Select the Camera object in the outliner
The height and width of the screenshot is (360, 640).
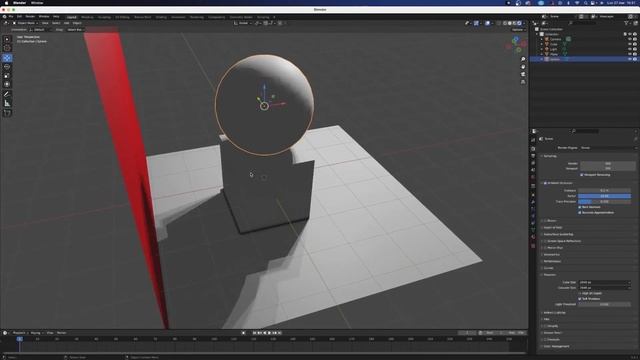555,39
